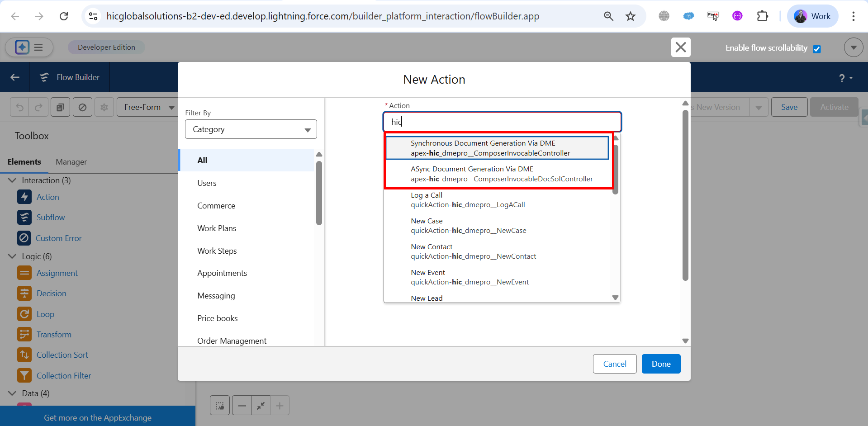868x426 pixels.
Task: Toggle Enable flow scrollability checkbox
Action: (816, 49)
